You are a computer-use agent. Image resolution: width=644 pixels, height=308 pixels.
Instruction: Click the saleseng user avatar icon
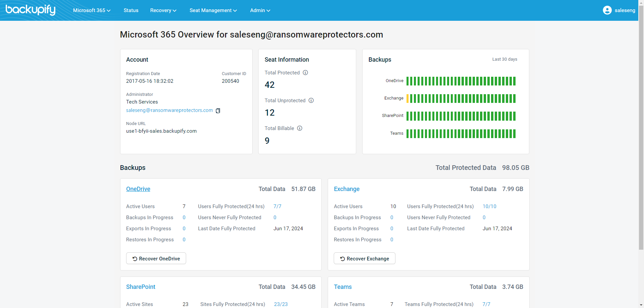click(x=607, y=10)
